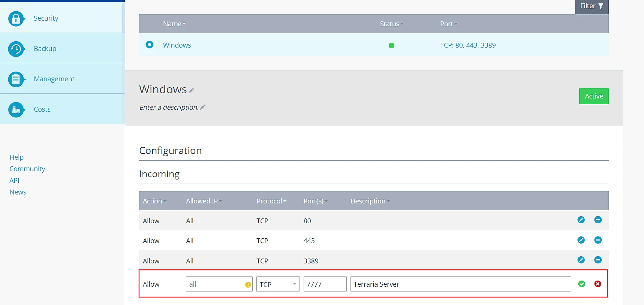Open the Help link
Screen dimensions: 644x305
click(x=16, y=157)
